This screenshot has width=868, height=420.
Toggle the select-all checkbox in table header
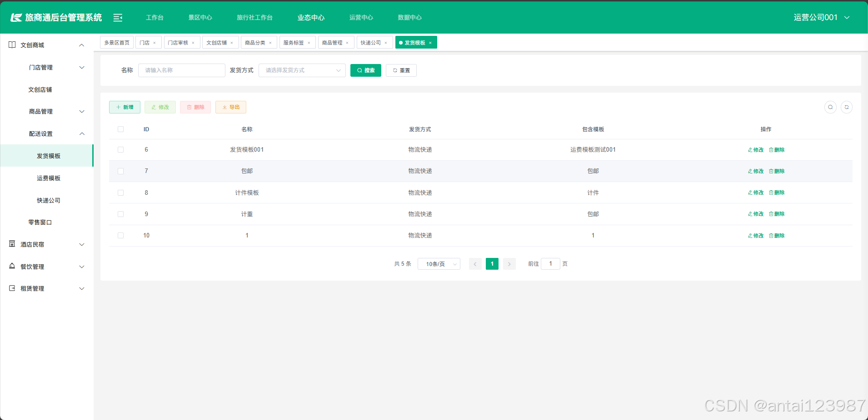121,129
